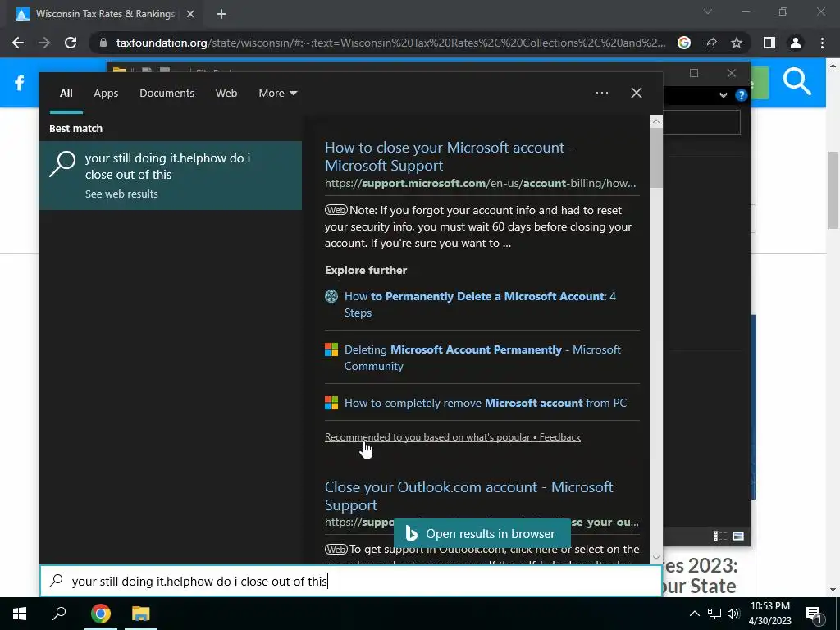Image resolution: width=840 pixels, height=630 pixels.
Task: Switch File Explorer to details view icon
Action: [x=720, y=536]
